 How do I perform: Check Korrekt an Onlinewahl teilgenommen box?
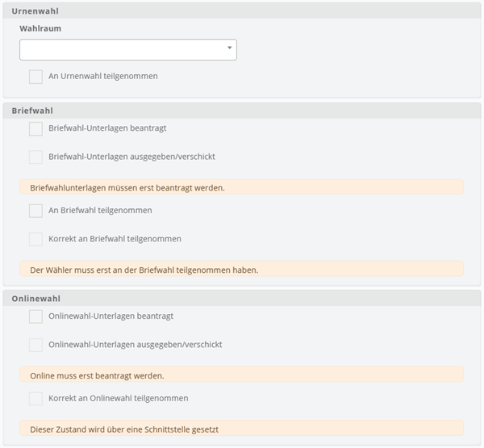[x=35, y=399]
